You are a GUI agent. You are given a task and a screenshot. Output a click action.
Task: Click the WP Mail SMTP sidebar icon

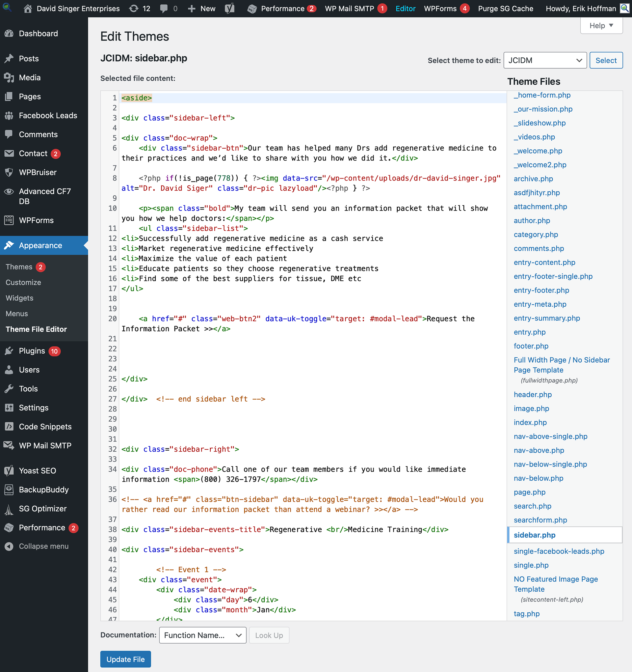9,445
